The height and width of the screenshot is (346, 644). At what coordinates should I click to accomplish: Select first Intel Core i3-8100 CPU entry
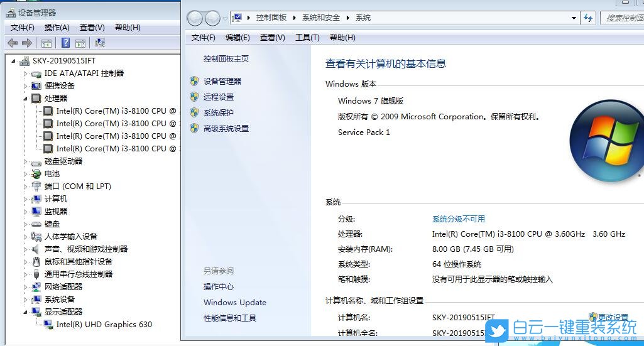(x=116, y=111)
